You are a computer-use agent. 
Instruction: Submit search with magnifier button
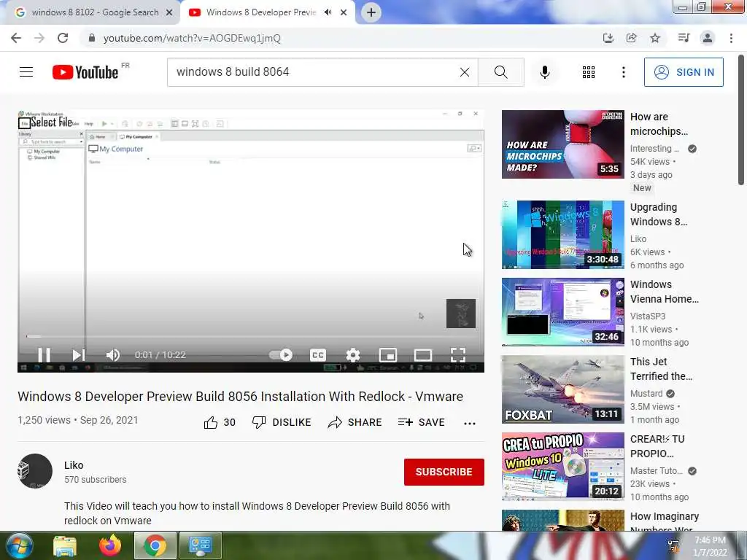click(500, 72)
